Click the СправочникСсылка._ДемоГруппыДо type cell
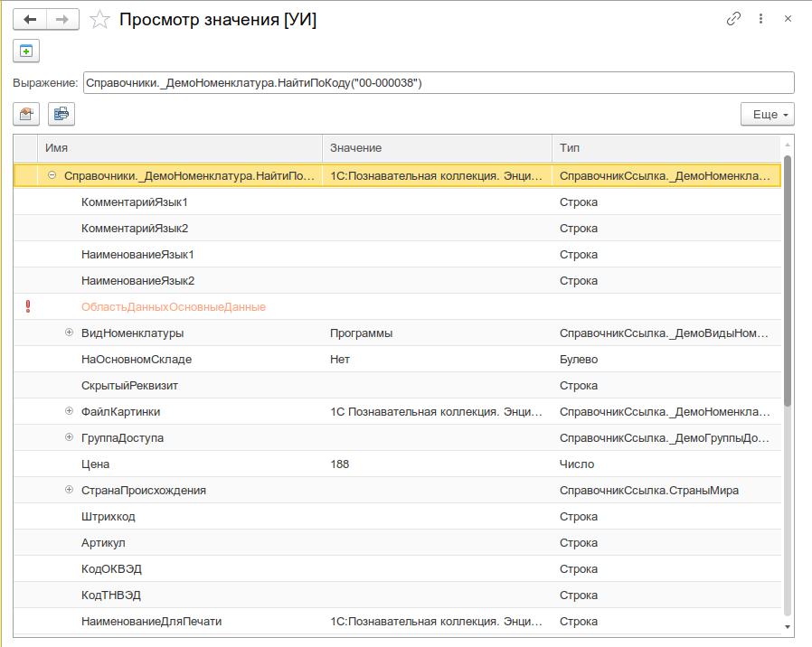Image resolution: width=812 pixels, height=647 pixels. 666,438
